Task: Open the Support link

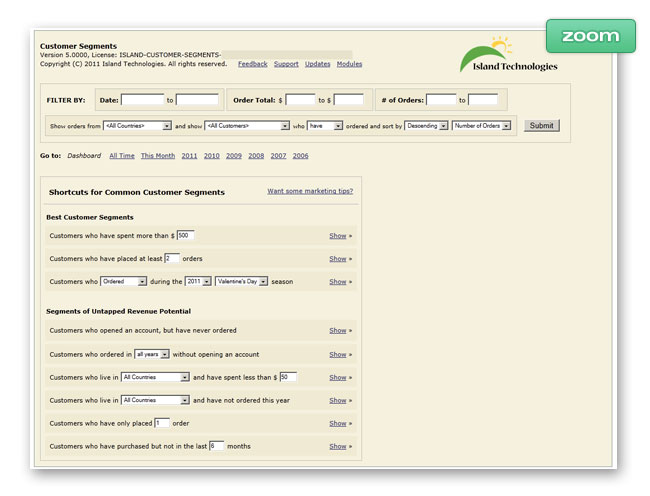Action: tap(286, 64)
